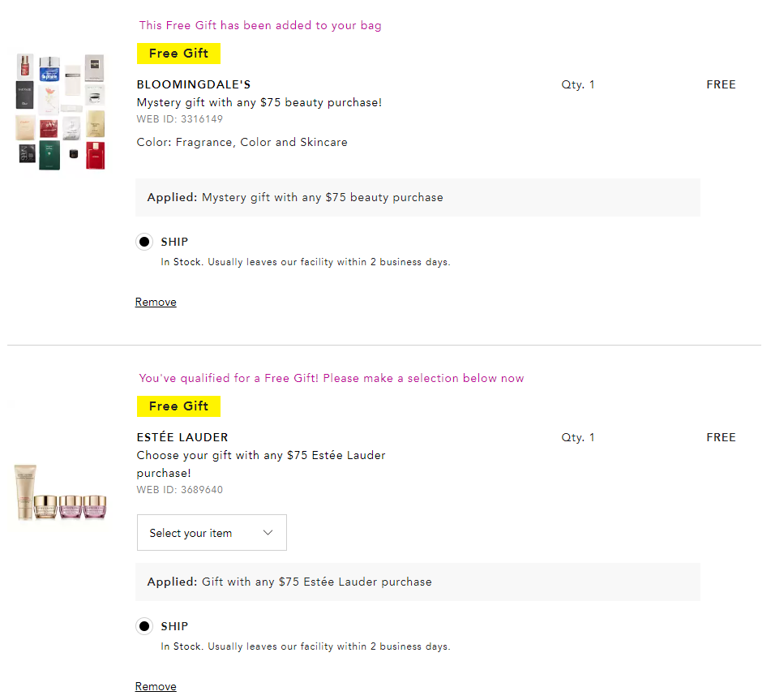This screenshot has height=700, width=771.
Task: Open the 'Select your item' dropdown
Action: tap(212, 533)
